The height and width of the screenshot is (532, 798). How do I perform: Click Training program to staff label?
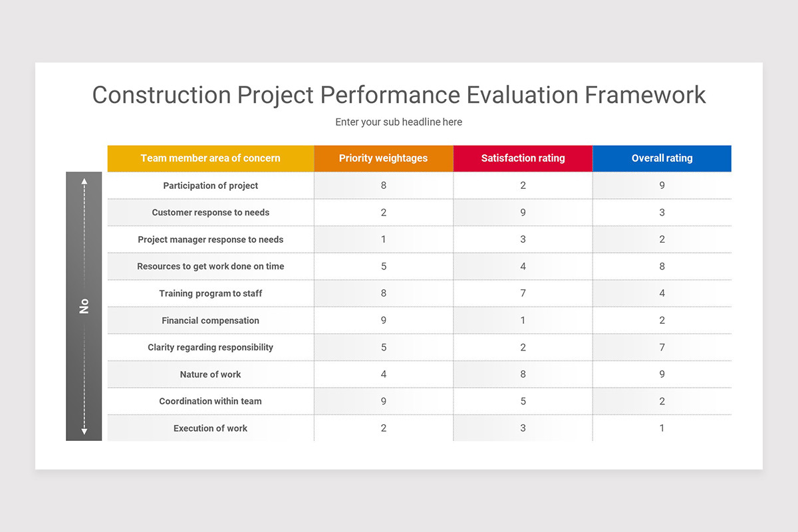(210, 293)
